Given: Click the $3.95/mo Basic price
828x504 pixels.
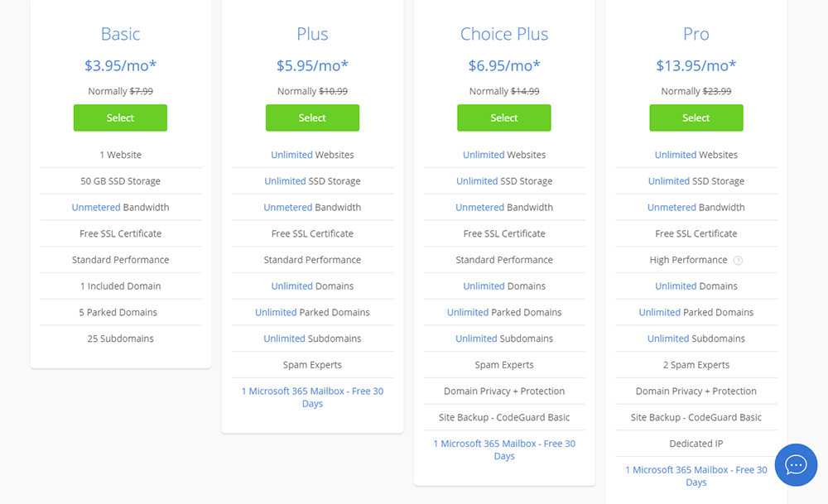Looking at the screenshot, I should coord(120,65).
